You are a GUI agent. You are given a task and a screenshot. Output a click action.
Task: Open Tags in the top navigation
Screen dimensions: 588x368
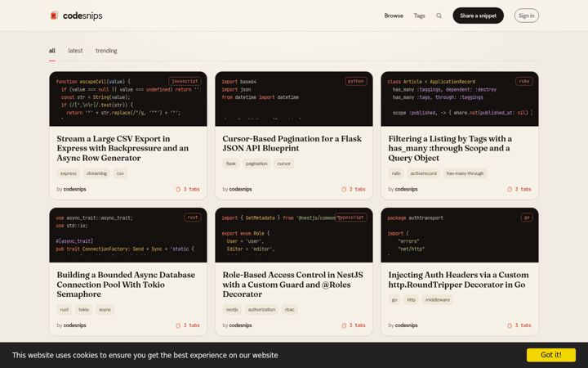point(419,16)
